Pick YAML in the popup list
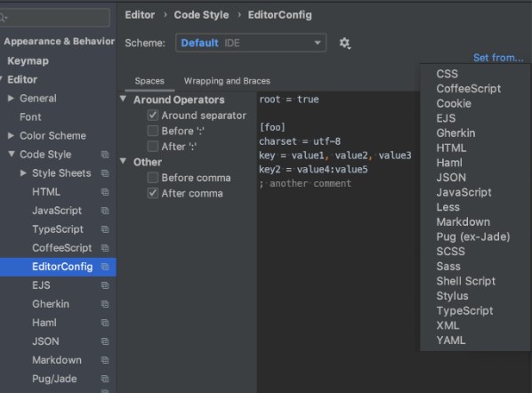This screenshot has height=393, width=532. [x=450, y=341]
